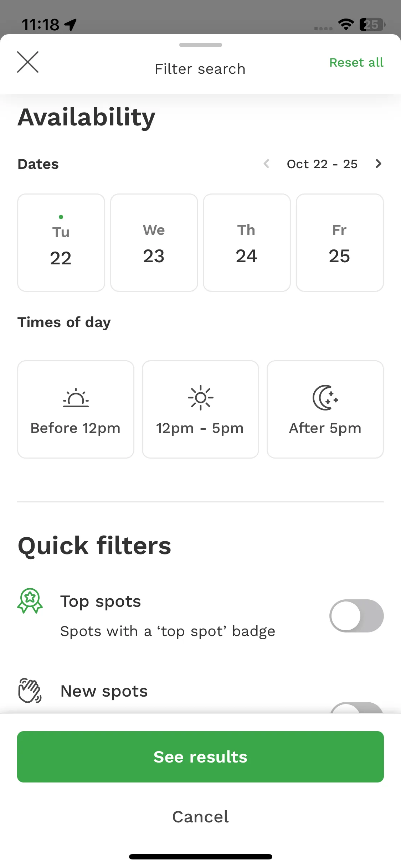Tap the See results button
The height and width of the screenshot is (868, 401).
(x=200, y=757)
